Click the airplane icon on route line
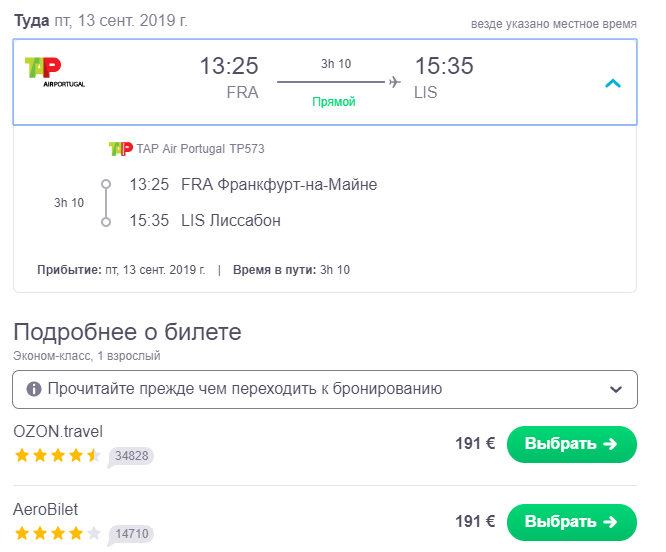 (395, 81)
